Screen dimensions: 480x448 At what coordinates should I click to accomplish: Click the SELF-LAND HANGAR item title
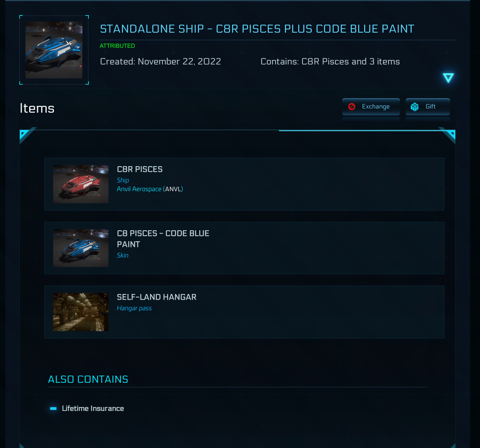click(156, 297)
